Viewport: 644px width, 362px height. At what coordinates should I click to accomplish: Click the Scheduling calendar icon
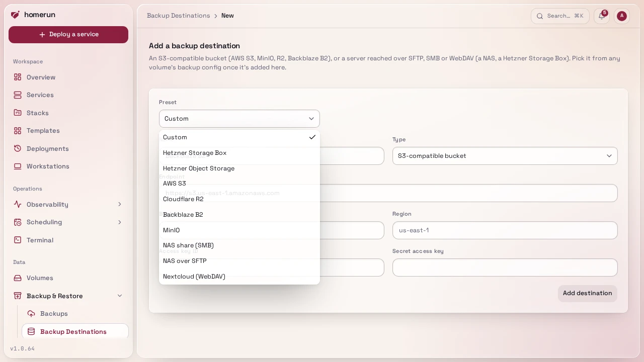pyautogui.click(x=18, y=222)
